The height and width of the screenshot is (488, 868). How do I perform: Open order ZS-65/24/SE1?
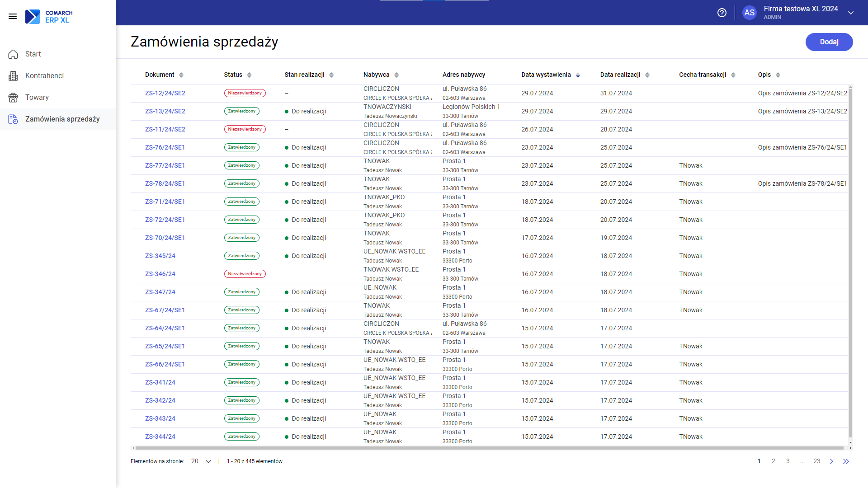[x=165, y=347]
